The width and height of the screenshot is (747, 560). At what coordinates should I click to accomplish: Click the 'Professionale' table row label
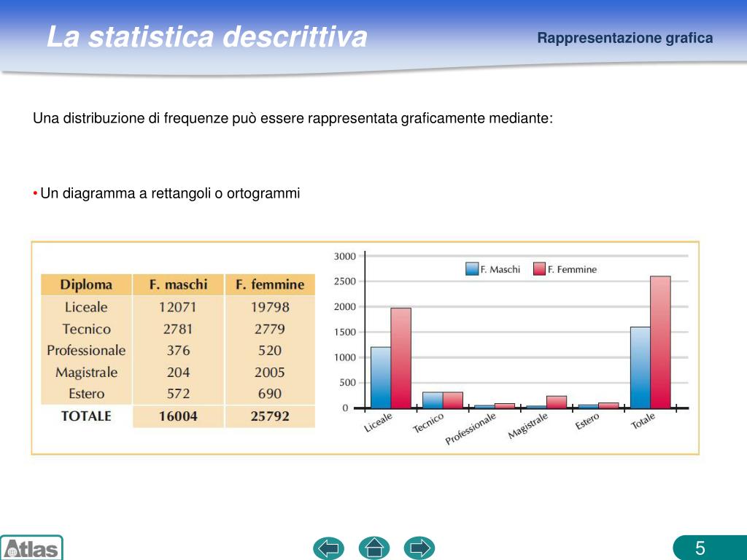pyautogui.click(x=86, y=351)
